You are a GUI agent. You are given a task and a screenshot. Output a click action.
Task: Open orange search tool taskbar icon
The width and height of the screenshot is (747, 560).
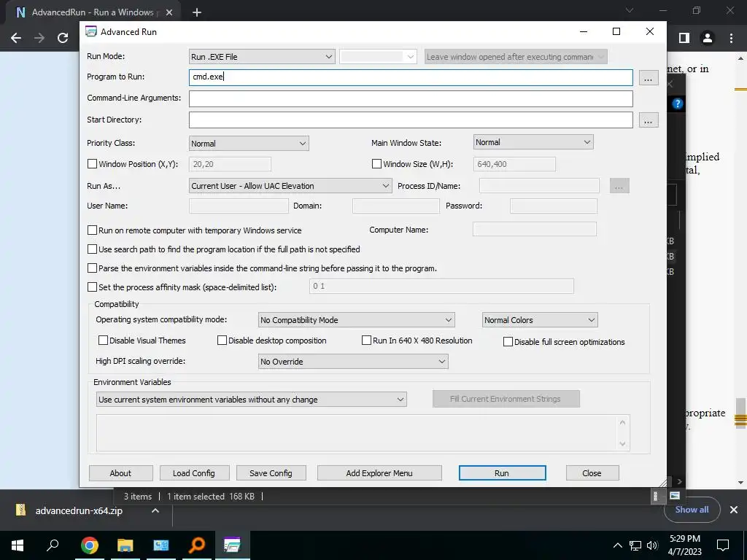click(196, 545)
